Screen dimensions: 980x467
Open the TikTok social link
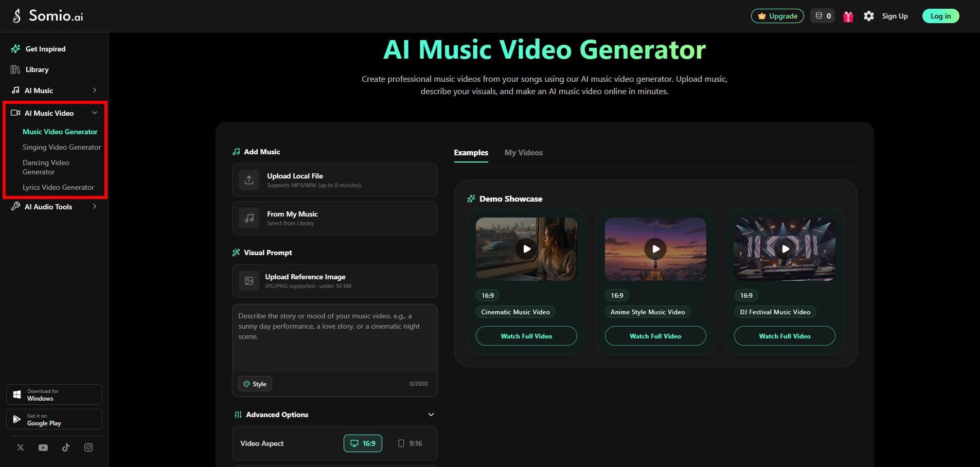click(x=66, y=447)
